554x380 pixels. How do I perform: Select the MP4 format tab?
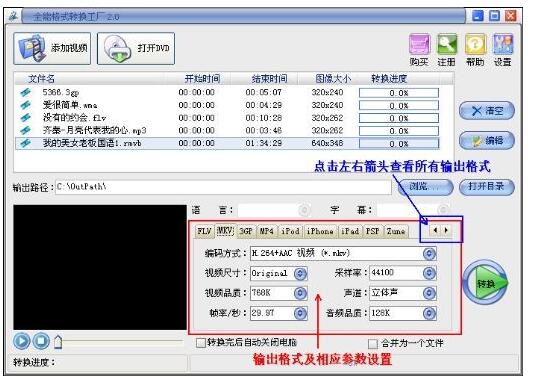tap(267, 231)
